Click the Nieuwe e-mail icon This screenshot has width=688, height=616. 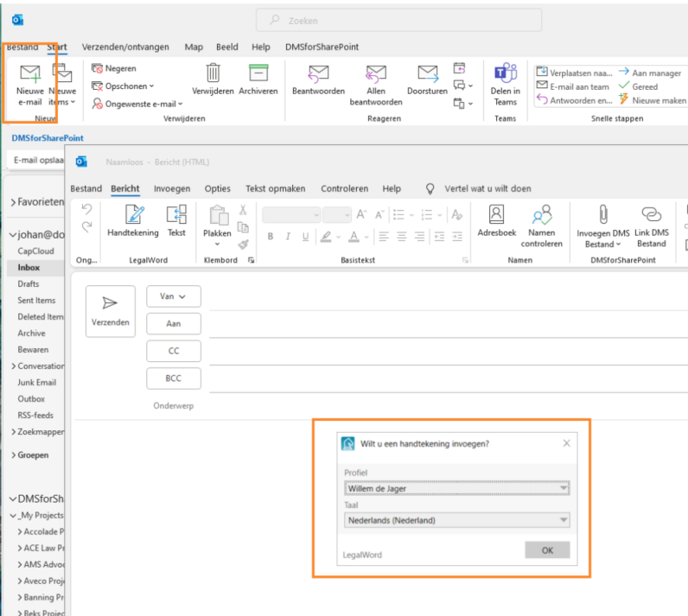tap(30, 74)
